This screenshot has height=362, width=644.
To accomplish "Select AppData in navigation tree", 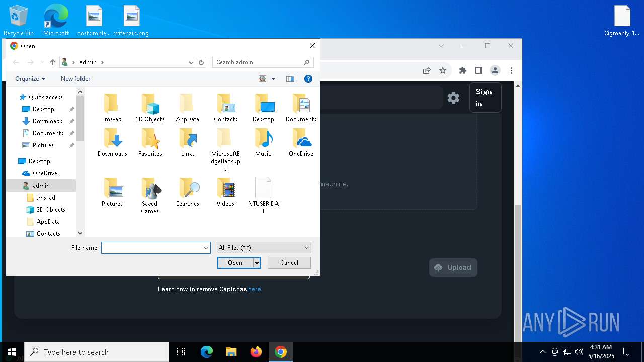I will point(48,222).
